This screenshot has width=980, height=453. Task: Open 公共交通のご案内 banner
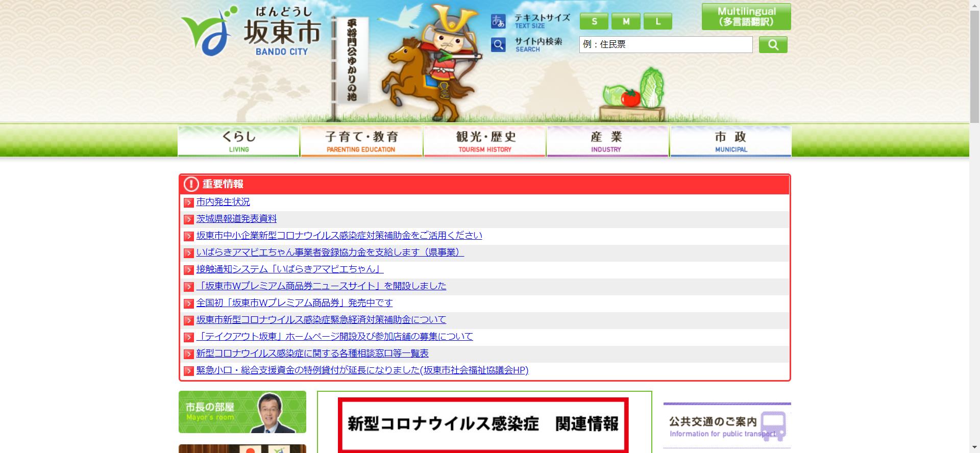[x=727, y=426]
